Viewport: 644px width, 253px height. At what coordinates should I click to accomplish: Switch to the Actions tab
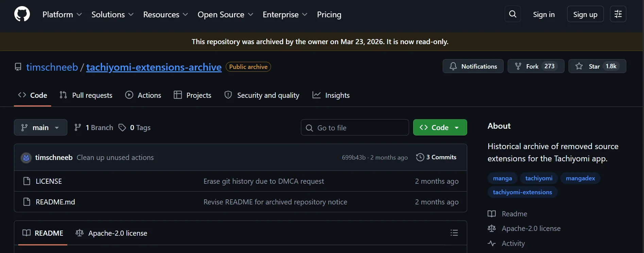tap(143, 95)
